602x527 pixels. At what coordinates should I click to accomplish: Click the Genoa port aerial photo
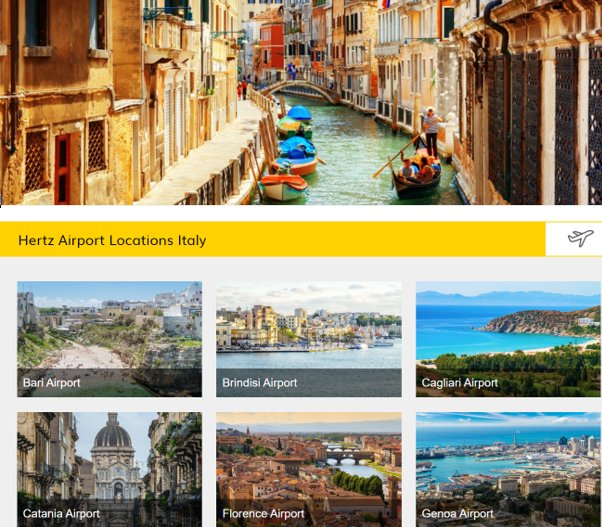pos(508,469)
